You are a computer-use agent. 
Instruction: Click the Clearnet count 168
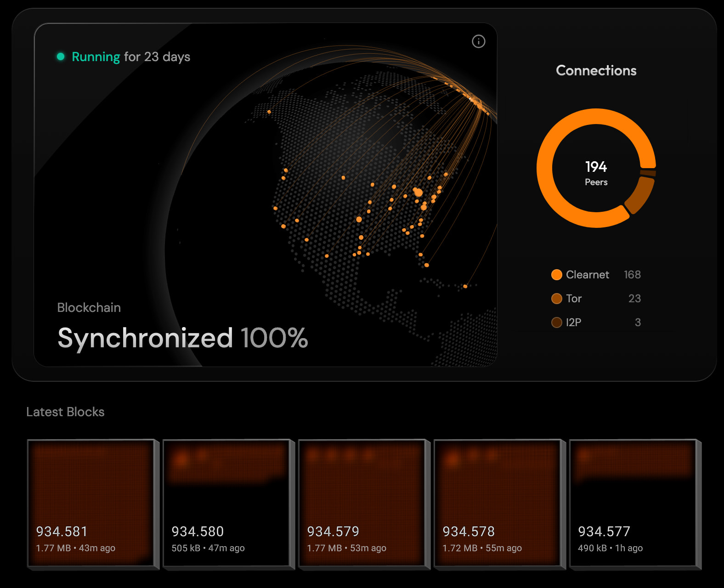632,275
